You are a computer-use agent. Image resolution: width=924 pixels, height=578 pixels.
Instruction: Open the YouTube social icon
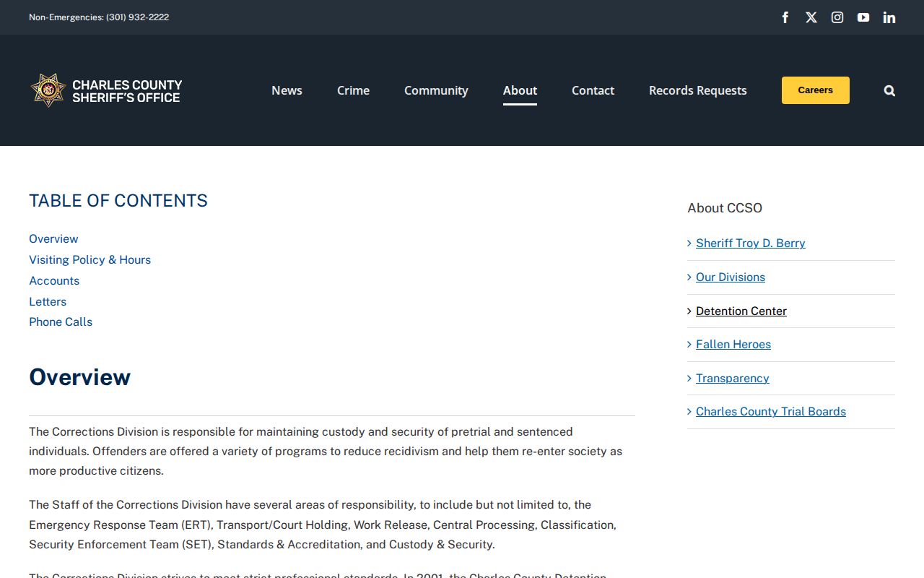pos(863,17)
